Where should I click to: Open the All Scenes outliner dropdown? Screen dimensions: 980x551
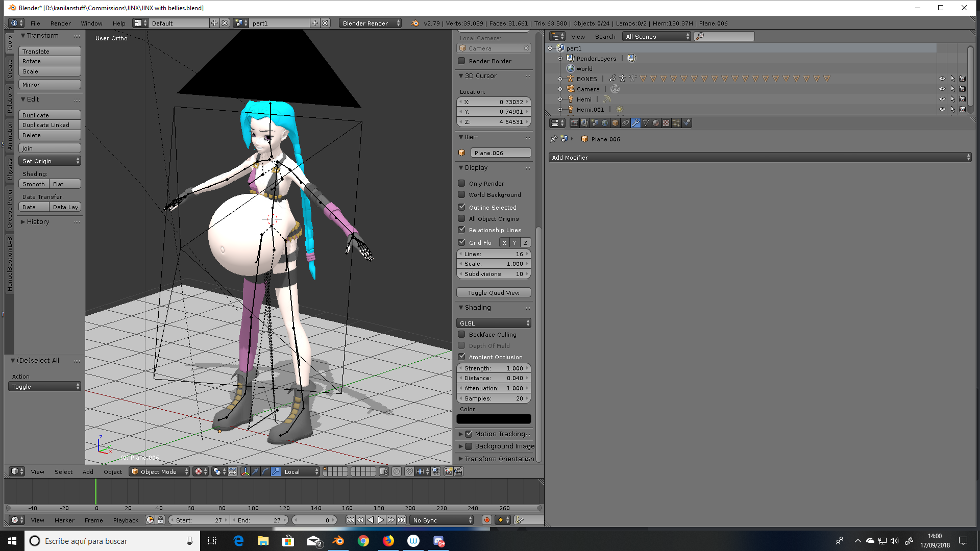[656, 36]
